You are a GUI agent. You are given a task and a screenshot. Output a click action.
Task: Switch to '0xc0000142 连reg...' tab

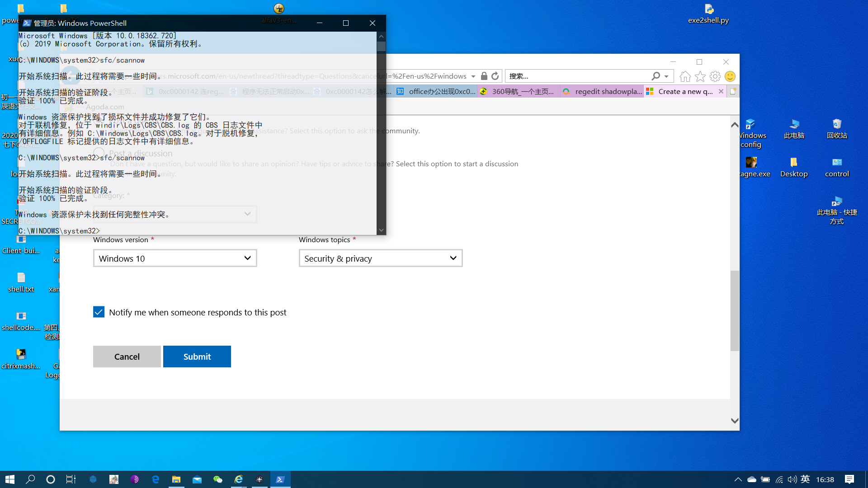pyautogui.click(x=185, y=91)
